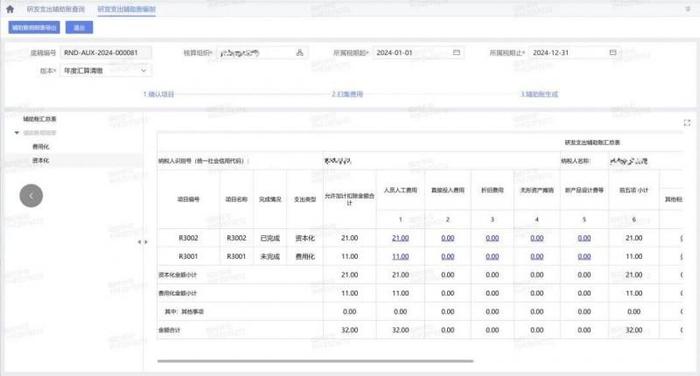700x376 pixels.
Task: Open the 版本 dropdown showing 年度汇算清缴
Action: pos(106,71)
